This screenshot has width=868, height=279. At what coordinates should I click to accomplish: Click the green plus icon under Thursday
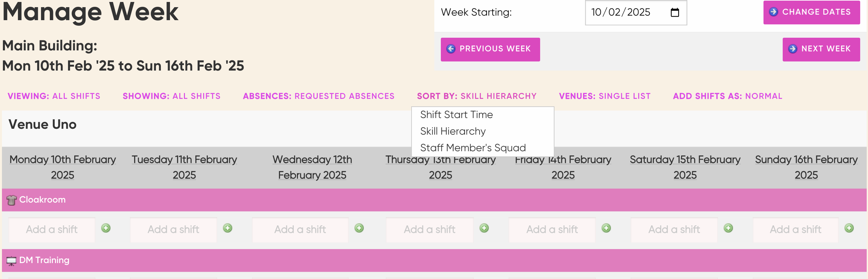click(484, 228)
